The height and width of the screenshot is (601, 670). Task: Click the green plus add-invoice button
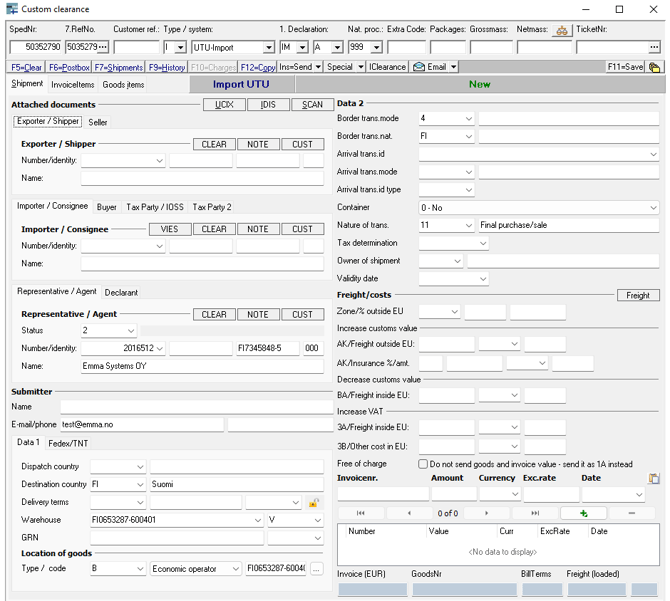pos(584,513)
